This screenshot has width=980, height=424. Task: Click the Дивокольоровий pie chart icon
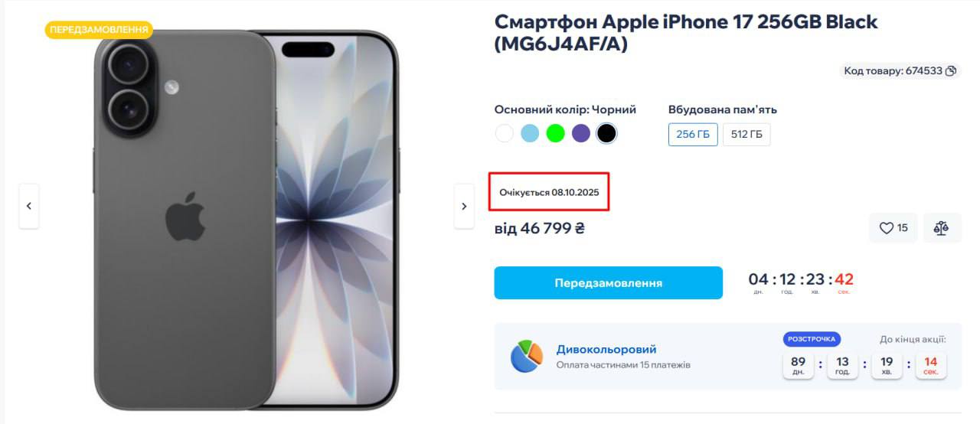coord(527,356)
